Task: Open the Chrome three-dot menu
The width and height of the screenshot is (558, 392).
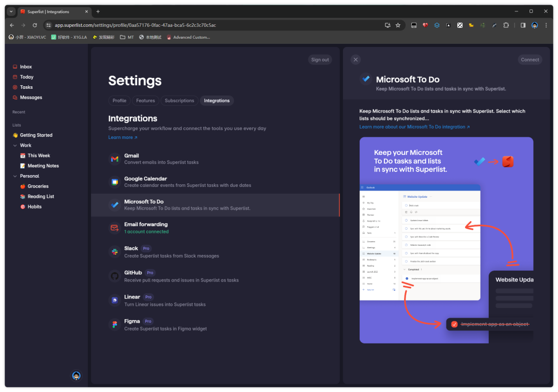Action: pyautogui.click(x=546, y=25)
